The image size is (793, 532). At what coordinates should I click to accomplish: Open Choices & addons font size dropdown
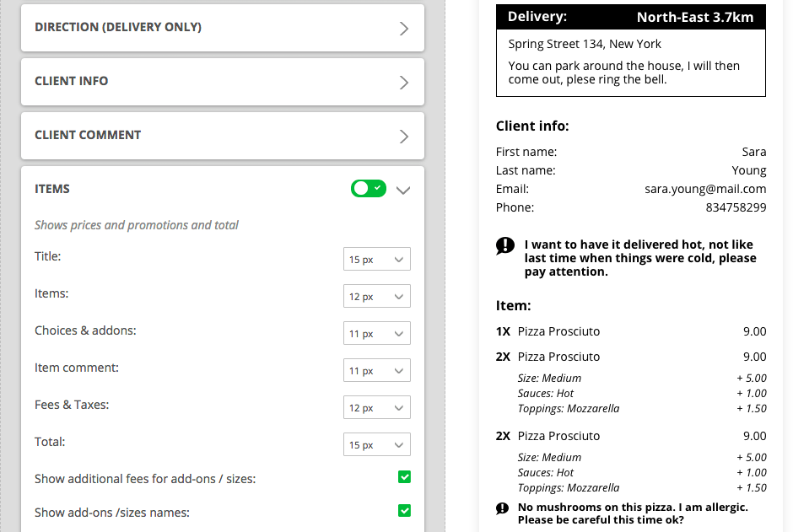(376, 334)
